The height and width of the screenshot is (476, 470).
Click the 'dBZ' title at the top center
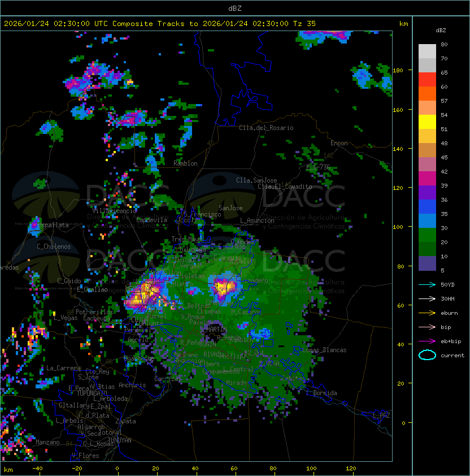[x=235, y=8]
